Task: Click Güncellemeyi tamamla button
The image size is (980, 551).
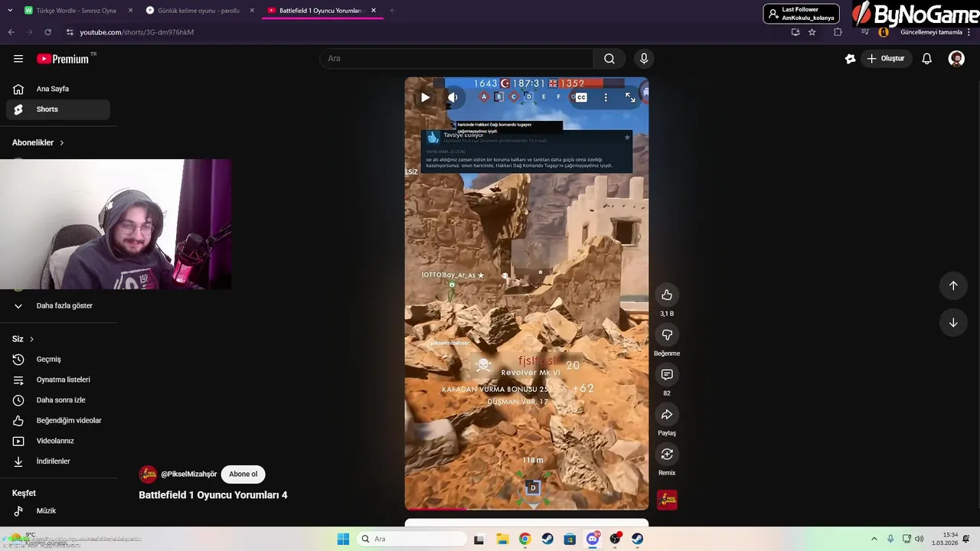Action: point(931,32)
